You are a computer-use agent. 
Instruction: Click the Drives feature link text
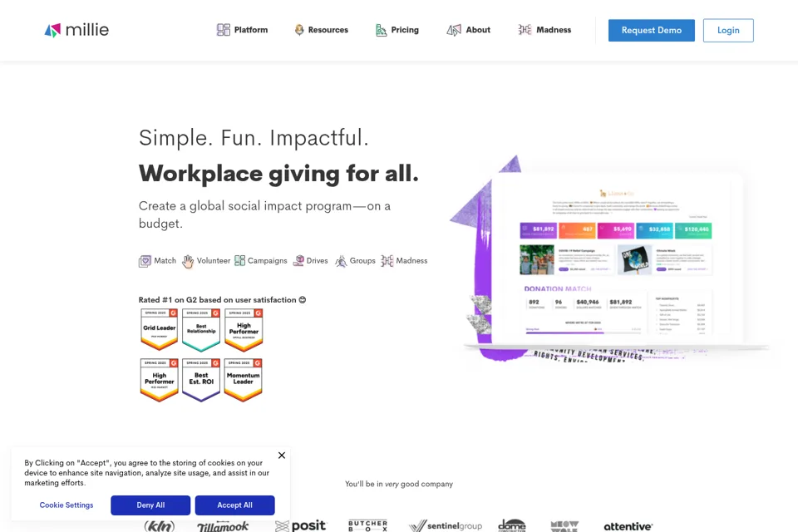317,261
